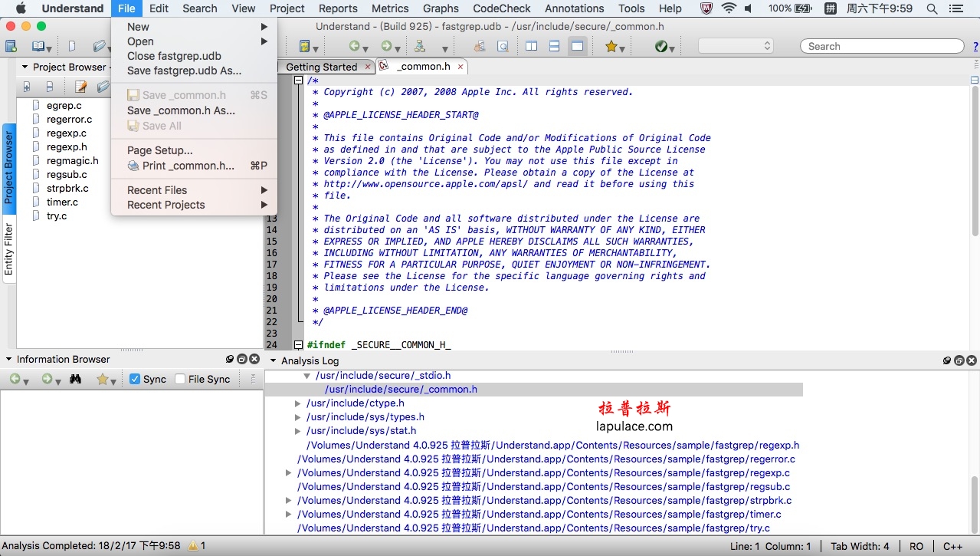Open Spotlight search in the menu bar

coord(932,8)
